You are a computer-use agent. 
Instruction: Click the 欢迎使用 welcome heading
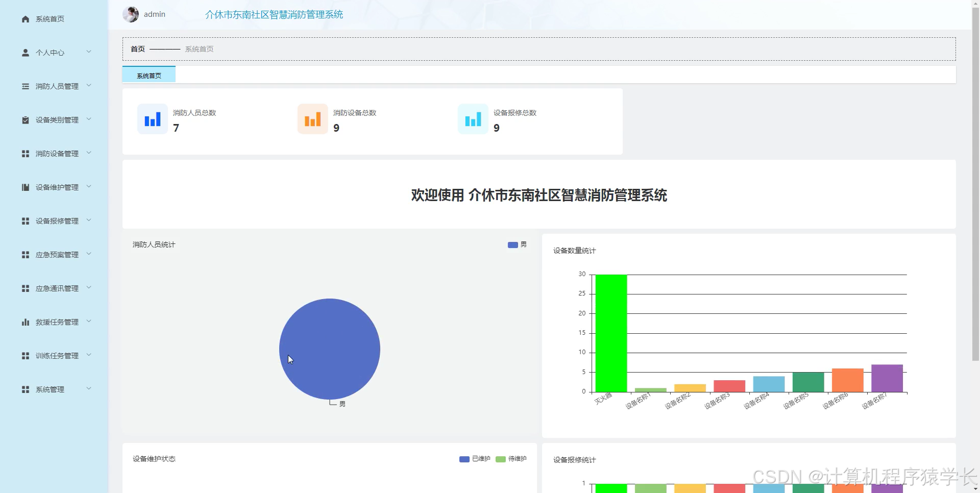[539, 195]
